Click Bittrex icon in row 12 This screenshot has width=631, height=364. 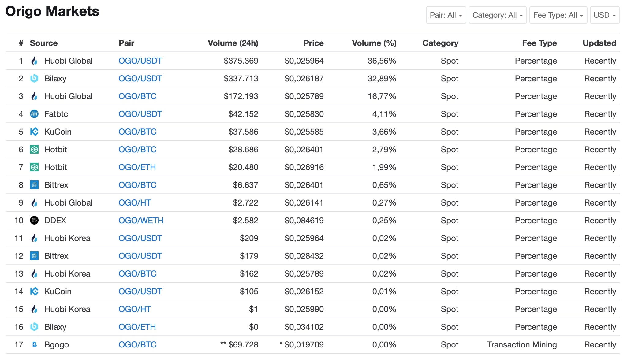[x=34, y=256]
